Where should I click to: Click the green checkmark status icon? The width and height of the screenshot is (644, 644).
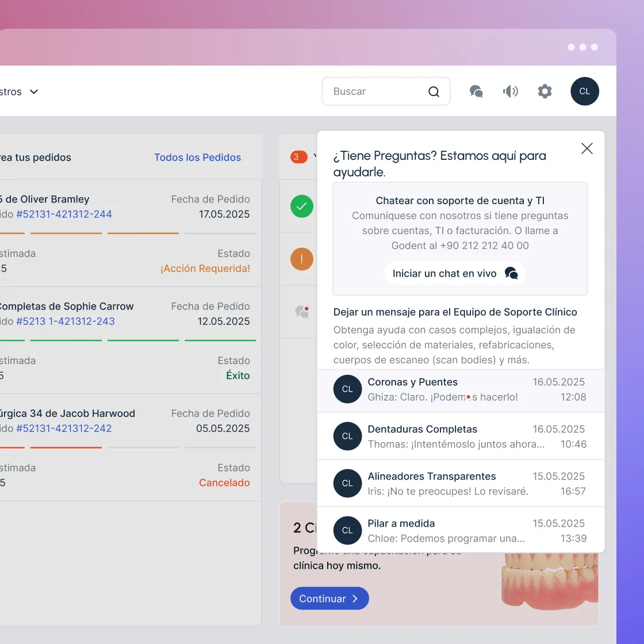pyautogui.click(x=302, y=206)
